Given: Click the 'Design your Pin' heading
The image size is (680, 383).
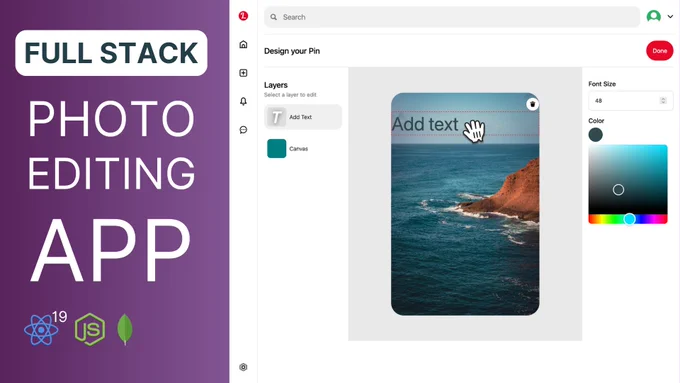Looking at the screenshot, I should click(292, 51).
